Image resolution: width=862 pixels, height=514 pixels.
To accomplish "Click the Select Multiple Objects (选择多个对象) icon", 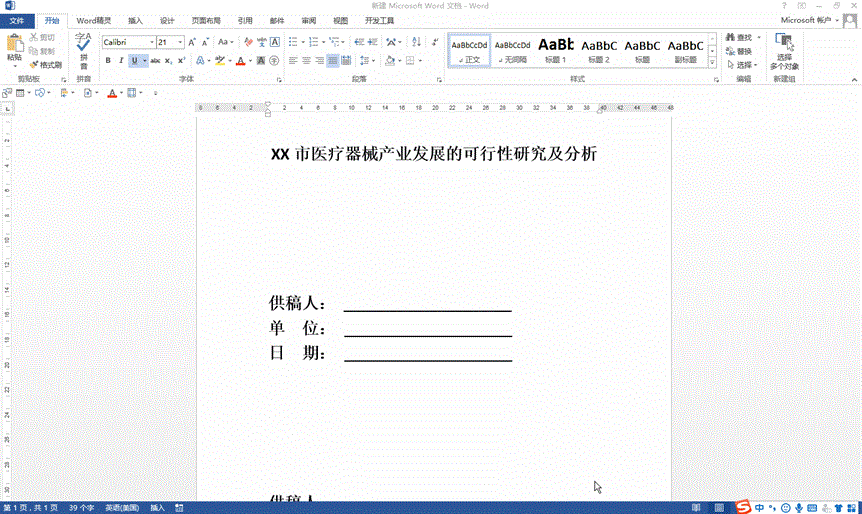I will click(x=784, y=50).
